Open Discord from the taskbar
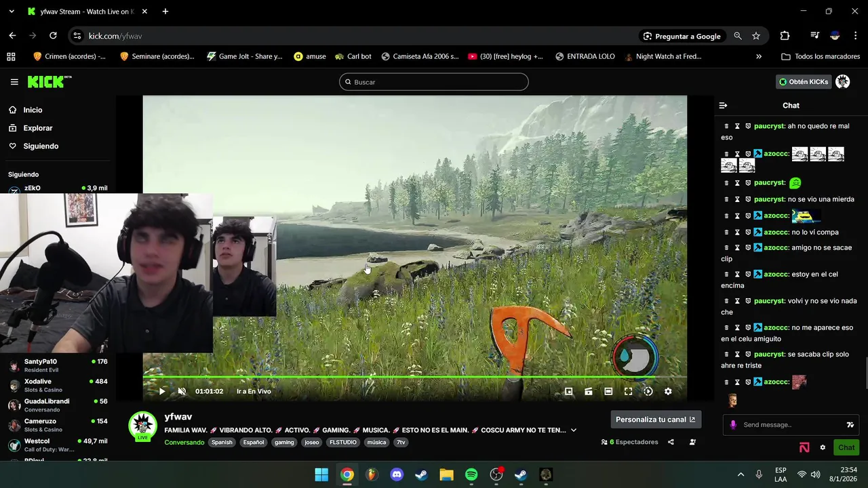This screenshot has height=488, width=868. coord(397,474)
